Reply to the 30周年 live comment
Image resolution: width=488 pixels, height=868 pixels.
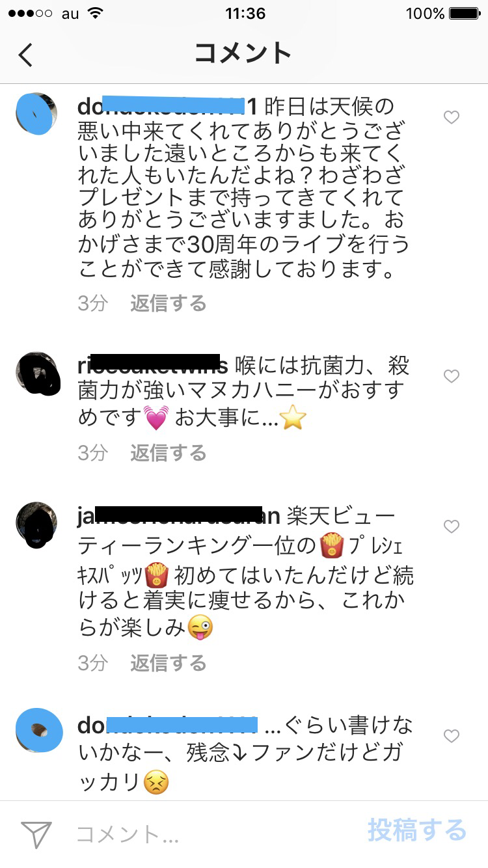pos(168,303)
